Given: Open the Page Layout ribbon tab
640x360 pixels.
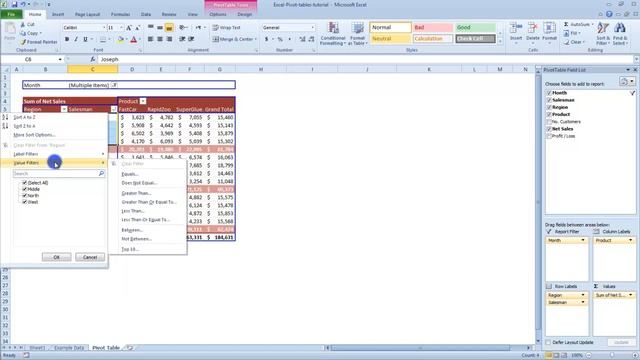Looking at the screenshot, I should tap(87, 14).
